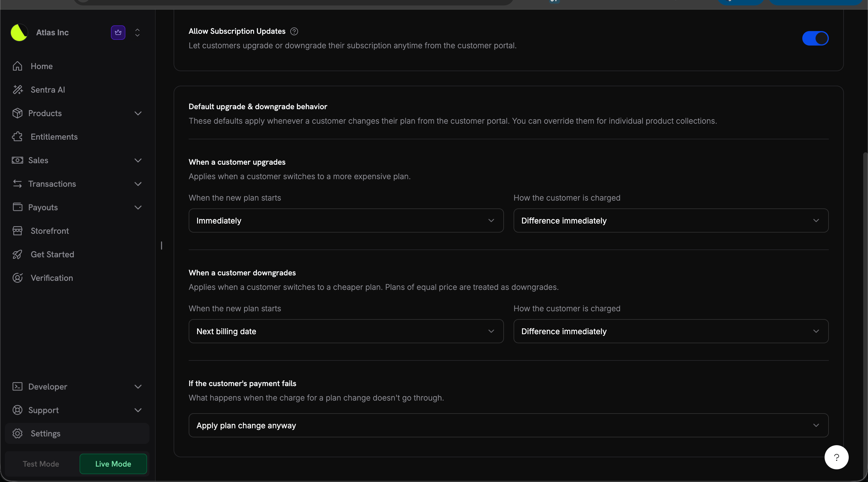Screen dimensions: 868x482
Task: Open downgrade Next billing date dropdown
Action: coord(346,331)
